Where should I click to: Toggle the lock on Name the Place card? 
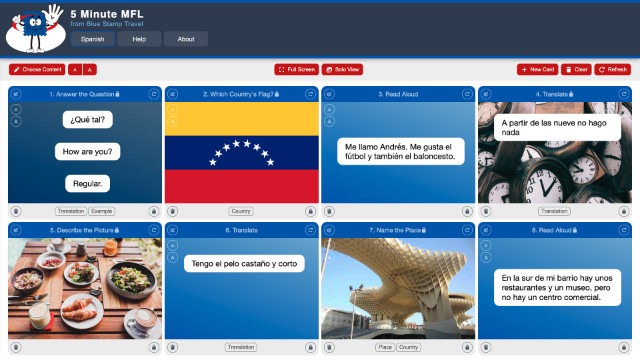(467, 347)
